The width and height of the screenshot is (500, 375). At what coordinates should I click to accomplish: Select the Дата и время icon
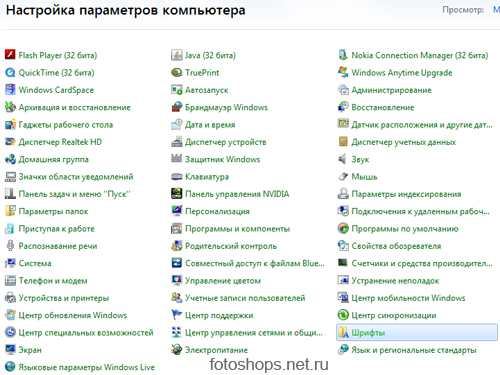pos(176,124)
